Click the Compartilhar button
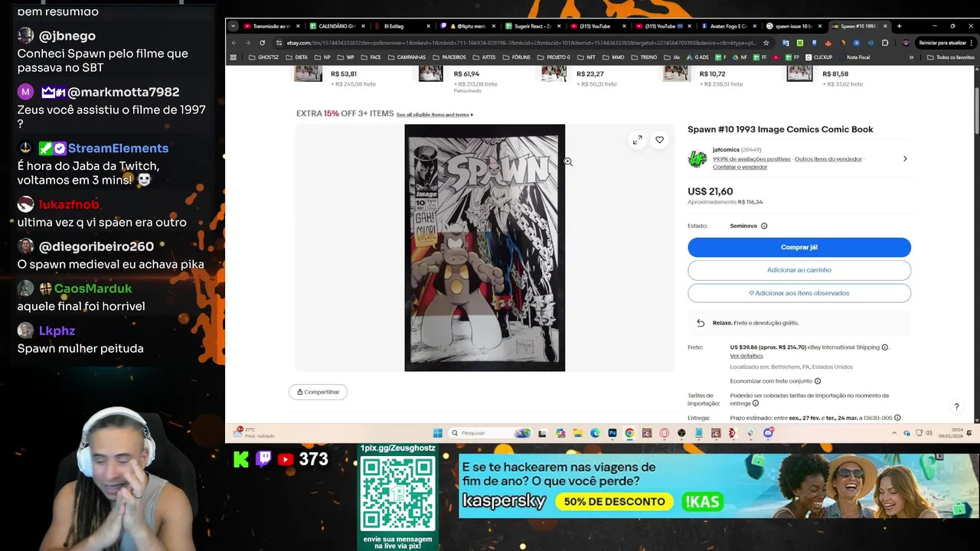 click(318, 392)
